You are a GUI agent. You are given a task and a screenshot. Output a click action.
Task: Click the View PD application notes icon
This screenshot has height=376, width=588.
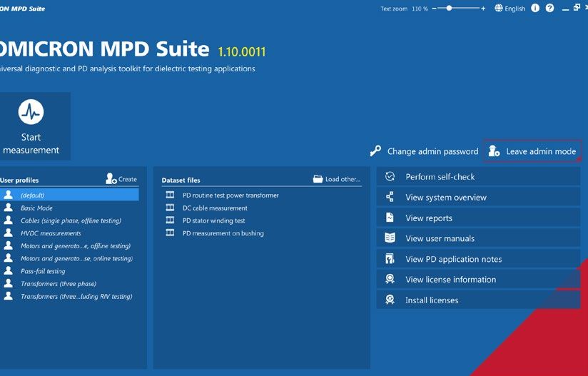tap(390, 259)
